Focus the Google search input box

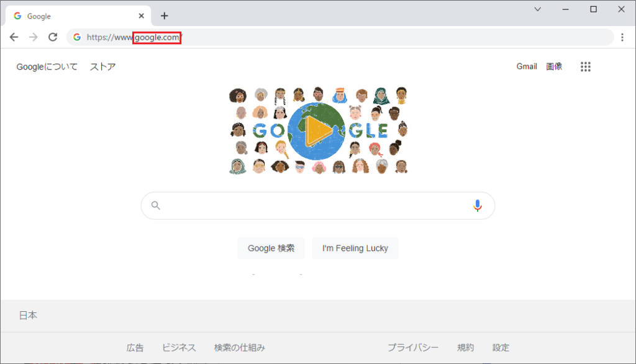coord(318,206)
